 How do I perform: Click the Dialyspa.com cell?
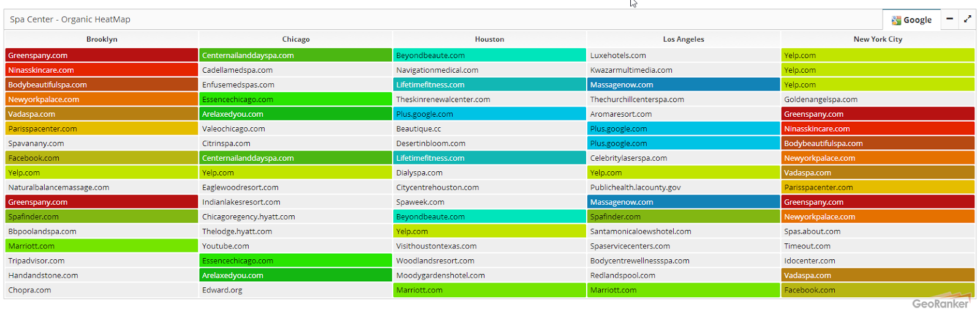tap(489, 172)
